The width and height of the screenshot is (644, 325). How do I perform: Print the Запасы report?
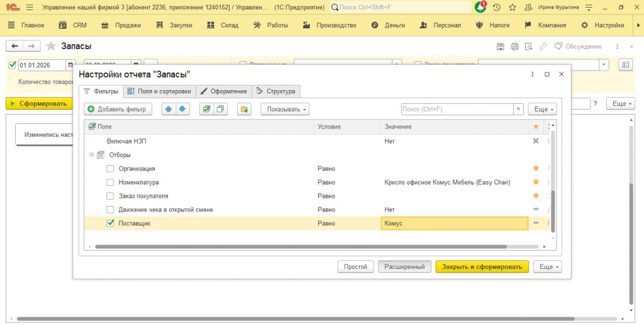[514, 47]
